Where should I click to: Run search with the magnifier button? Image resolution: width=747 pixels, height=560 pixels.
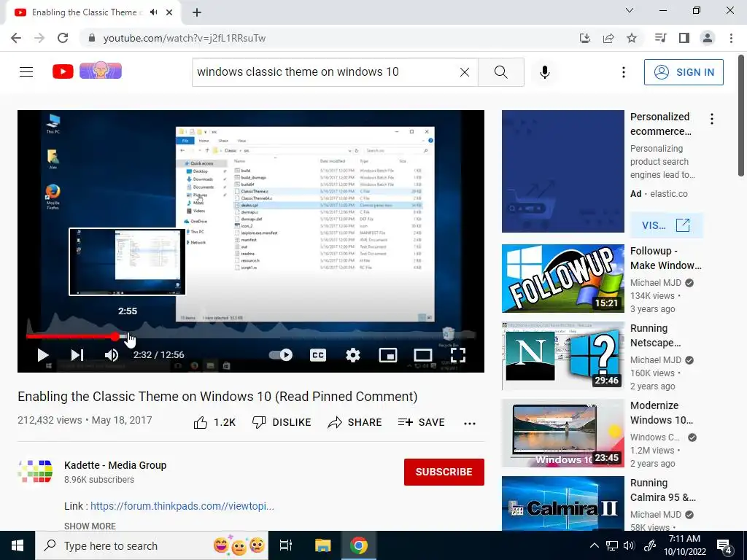(x=500, y=72)
